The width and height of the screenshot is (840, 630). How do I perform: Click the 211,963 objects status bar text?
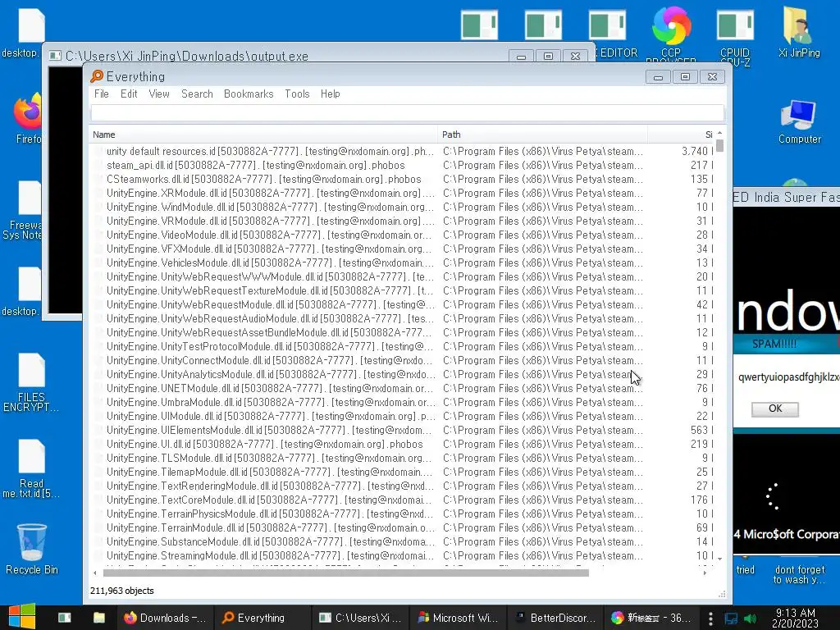point(121,591)
